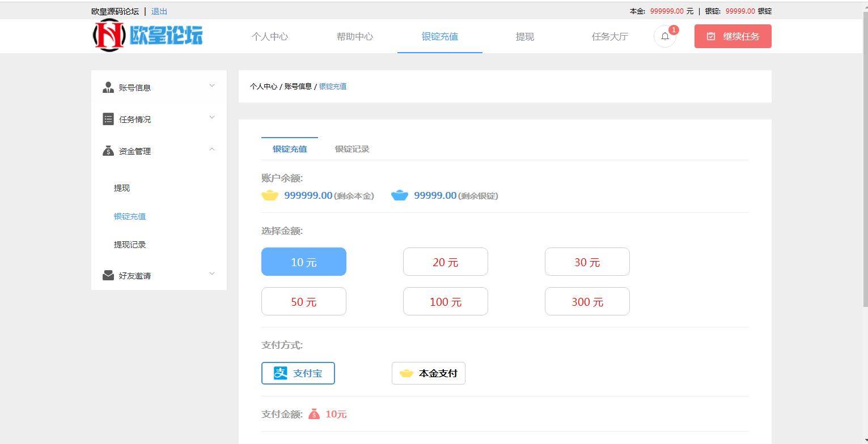Image resolution: width=868 pixels, height=444 pixels.
Task: Click the 好友邀请 envelope icon
Action: click(108, 275)
